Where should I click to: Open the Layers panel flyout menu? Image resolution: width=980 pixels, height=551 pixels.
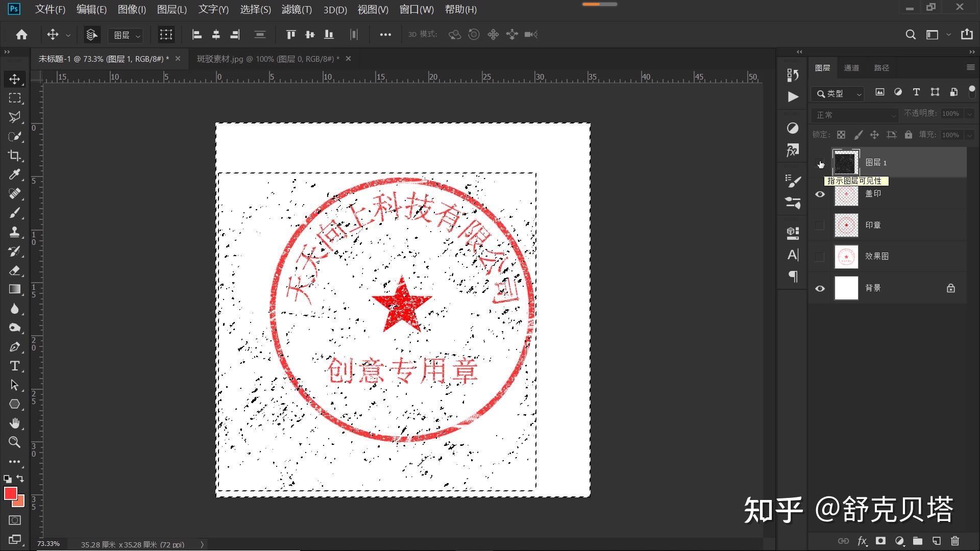click(x=970, y=67)
